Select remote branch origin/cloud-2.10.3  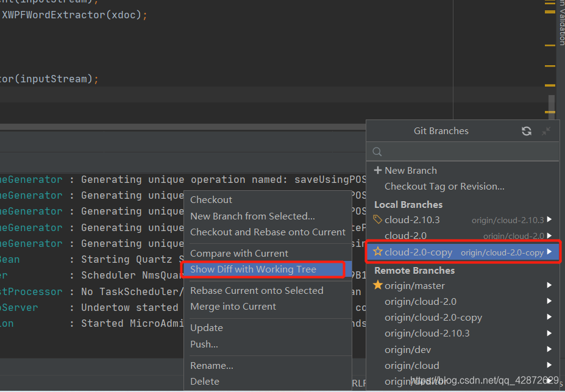click(463, 333)
